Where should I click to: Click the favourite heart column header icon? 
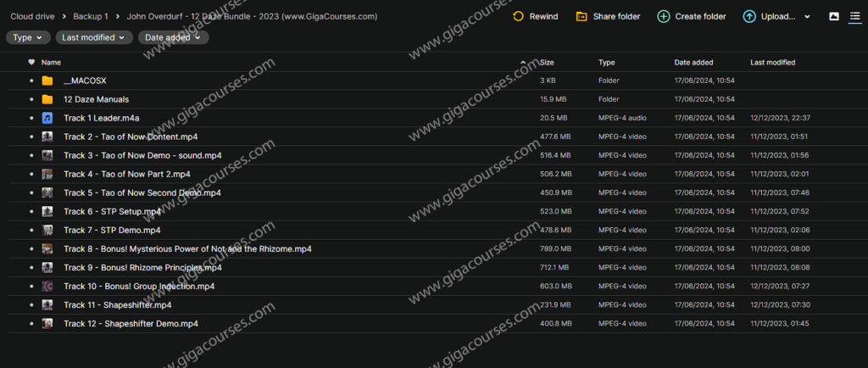point(31,62)
